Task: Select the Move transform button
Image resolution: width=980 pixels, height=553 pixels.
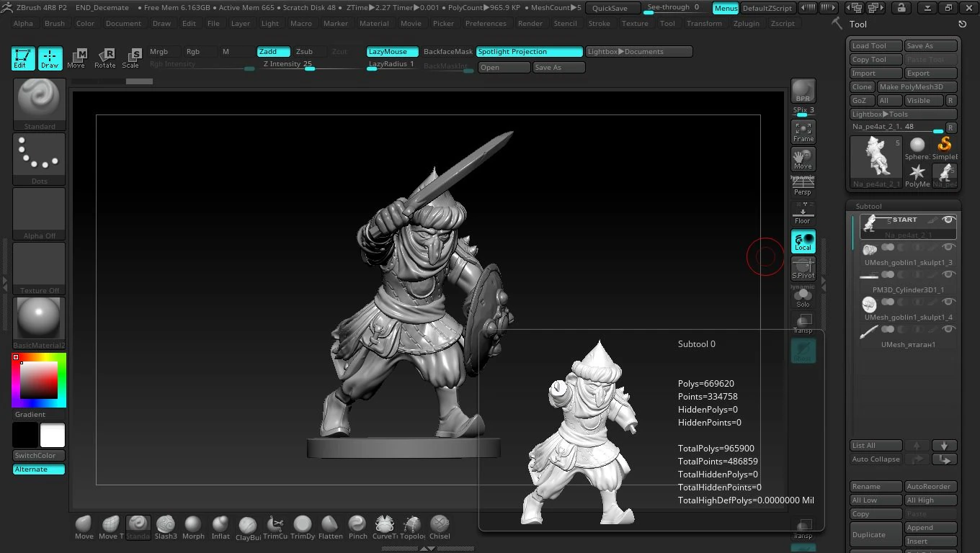Action: (x=76, y=58)
